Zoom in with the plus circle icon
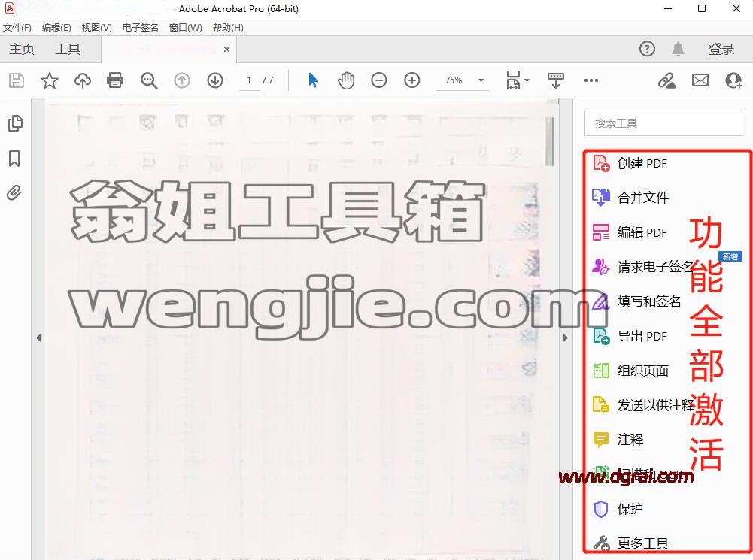The height and width of the screenshot is (560, 753). pos(412,80)
